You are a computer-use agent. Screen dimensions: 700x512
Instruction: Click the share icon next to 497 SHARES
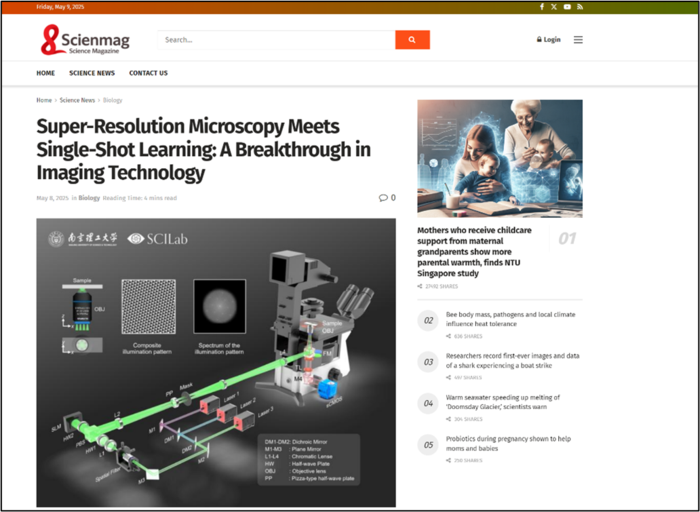(x=448, y=378)
